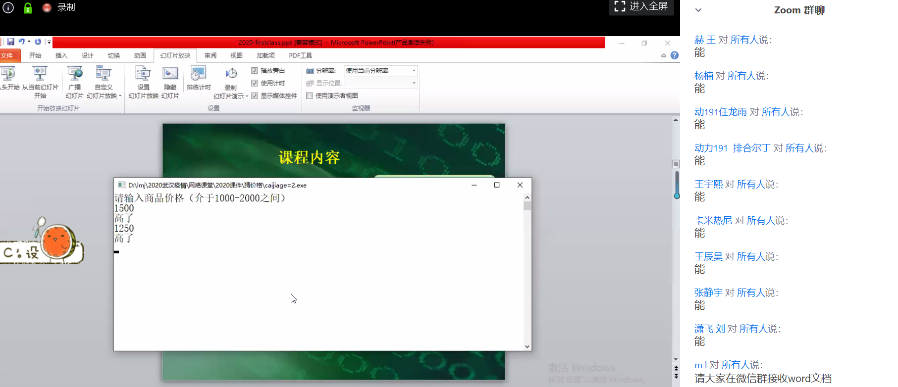Click the console window title bar icon
The height and width of the screenshot is (387, 898).
tap(121, 185)
